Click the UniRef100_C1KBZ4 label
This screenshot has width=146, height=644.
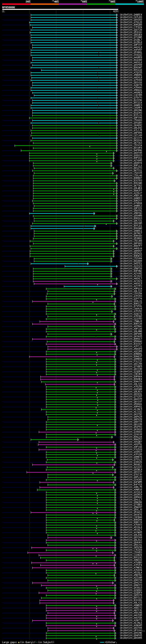[131, 555]
